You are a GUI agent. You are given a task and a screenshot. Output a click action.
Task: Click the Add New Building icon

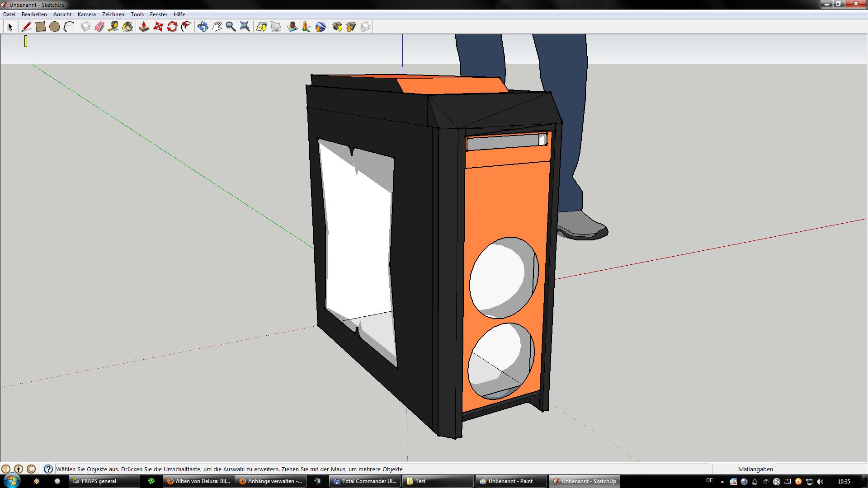point(292,27)
